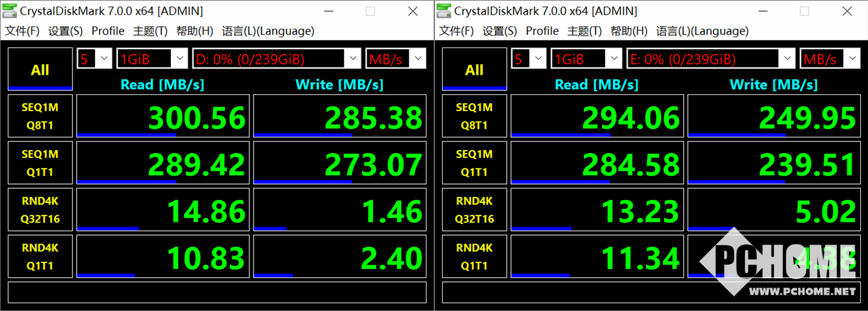
Task: Run RND4K Q32T16 test in left window
Action: [x=40, y=210]
